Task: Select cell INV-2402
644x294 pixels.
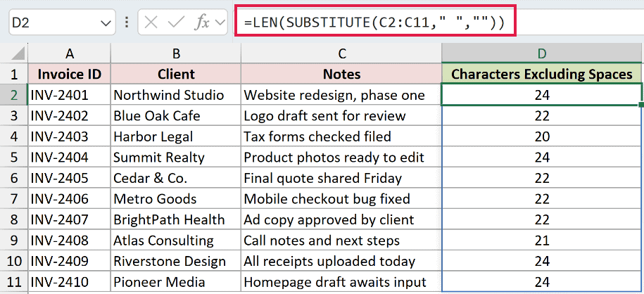Action: [70, 116]
